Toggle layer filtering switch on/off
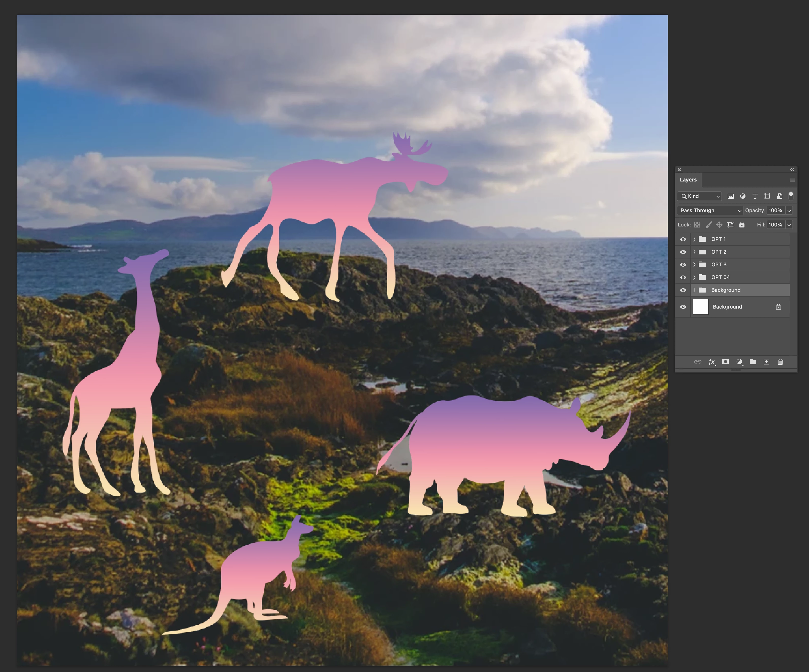The image size is (809, 672). (x=790, y=196)
